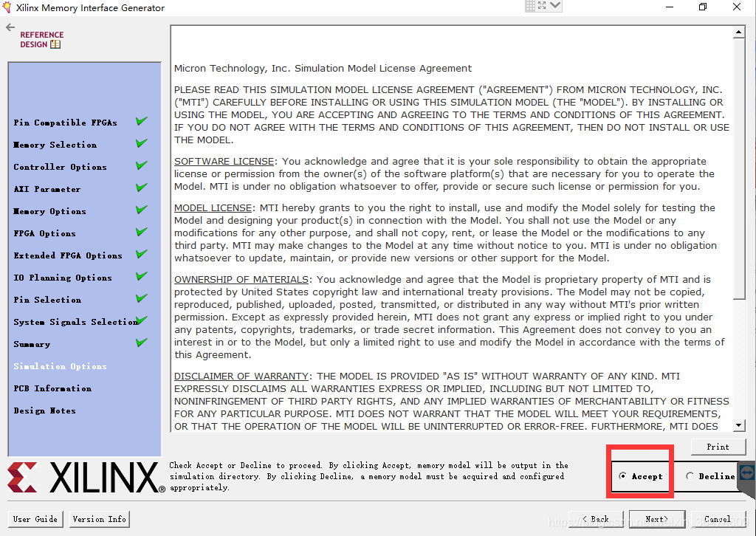Click the OWNERSHIP OF MATERIALS heading
The width and height of the screenshot is (756, 536).
tap(241, 280)
